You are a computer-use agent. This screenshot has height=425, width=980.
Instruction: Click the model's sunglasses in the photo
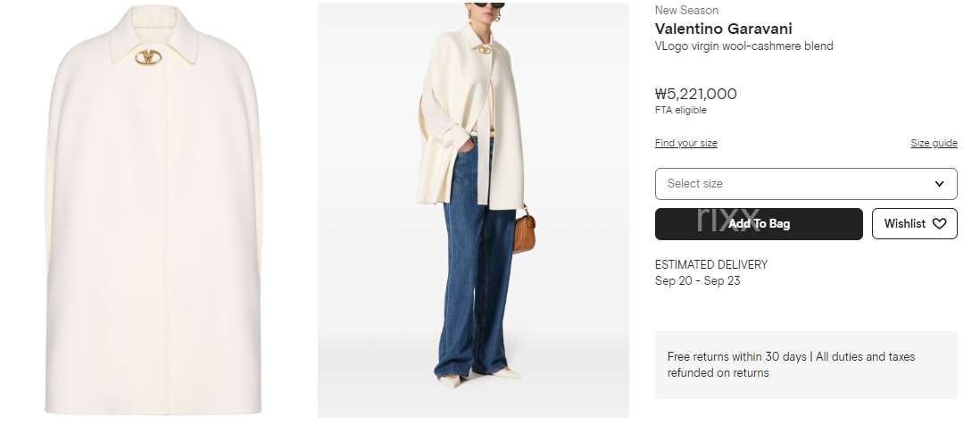point(489,5)
